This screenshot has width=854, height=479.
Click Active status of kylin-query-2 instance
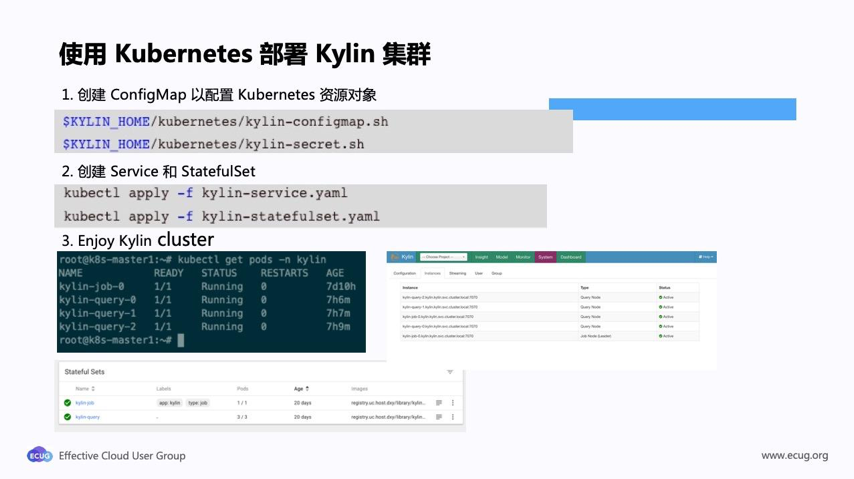[x=666, y=297]
